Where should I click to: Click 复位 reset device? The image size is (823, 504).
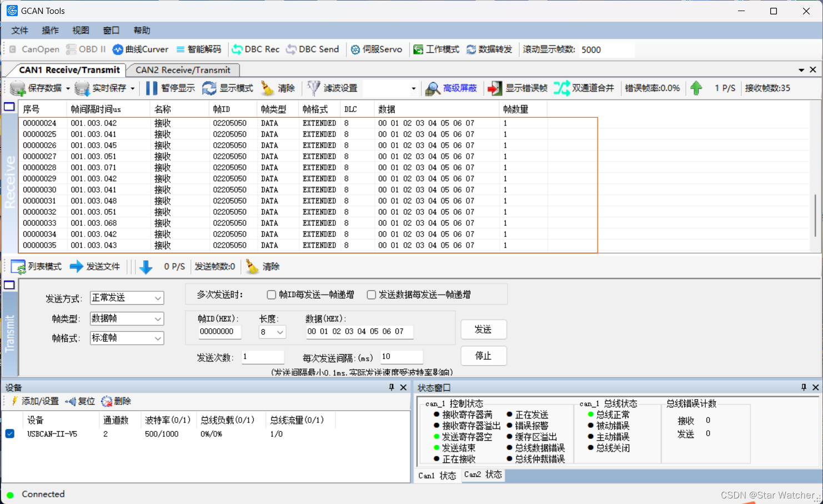click(80, 401)
